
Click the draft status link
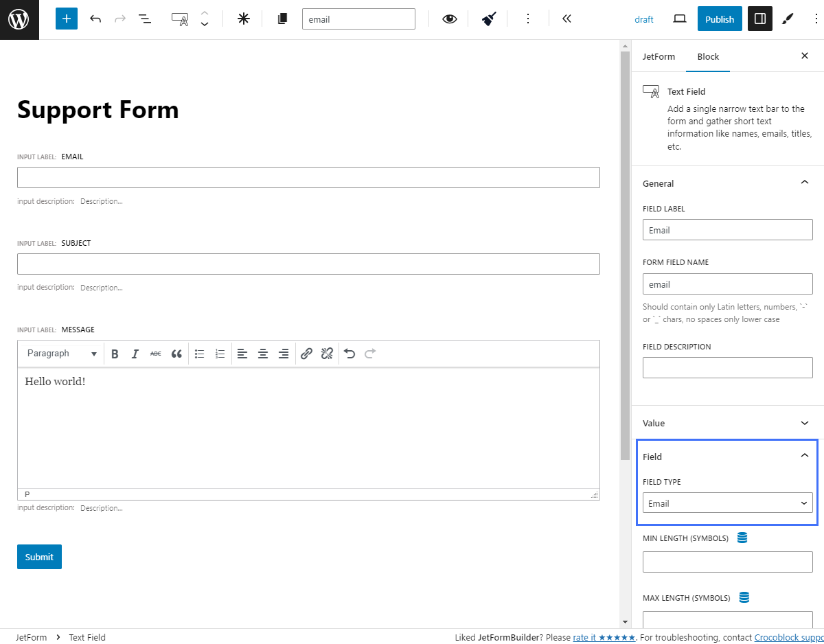pos(644,19)
